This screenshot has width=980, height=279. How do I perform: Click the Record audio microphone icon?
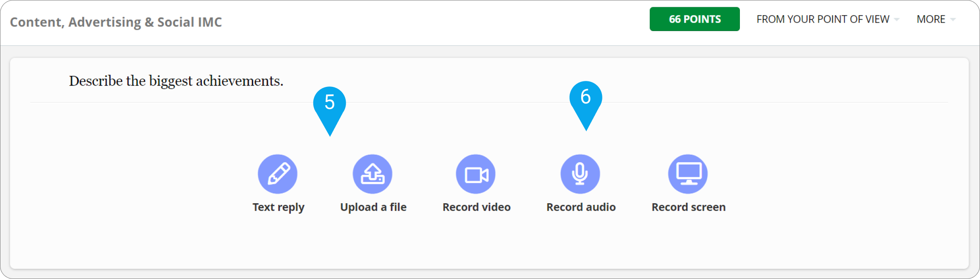[580, 174]
